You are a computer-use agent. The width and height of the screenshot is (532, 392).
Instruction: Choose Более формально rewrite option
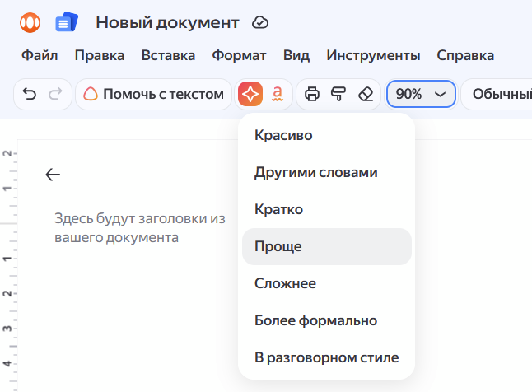(327, 320)
